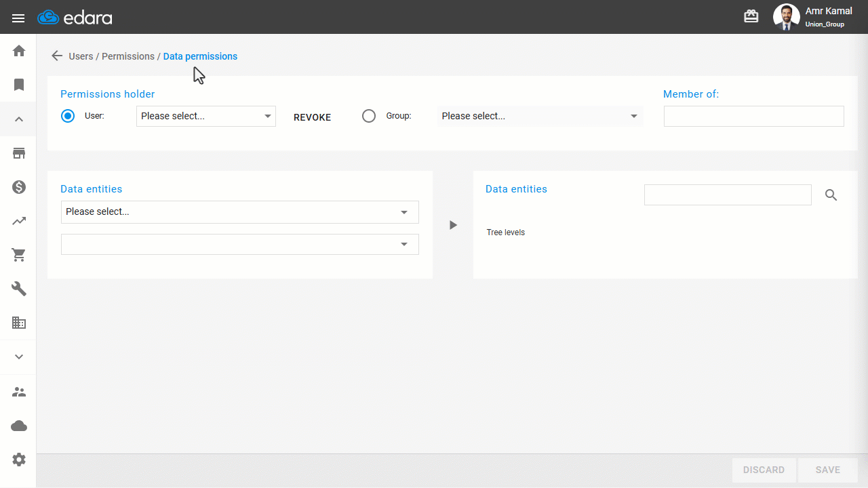This screenshot has height=488, width=868.
Task: Open the Group selection dropdown
Action: [540, 116]
